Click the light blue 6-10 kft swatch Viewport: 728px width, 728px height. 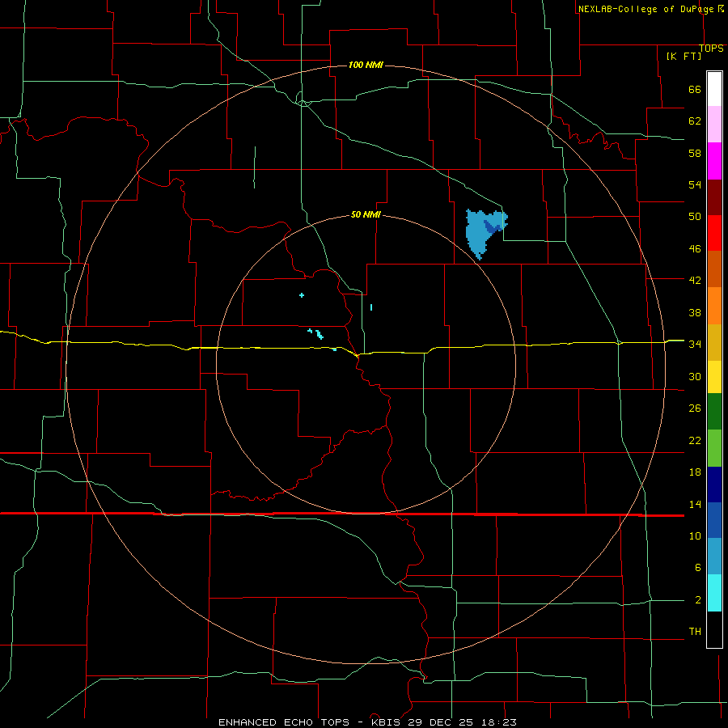[714, 557]
